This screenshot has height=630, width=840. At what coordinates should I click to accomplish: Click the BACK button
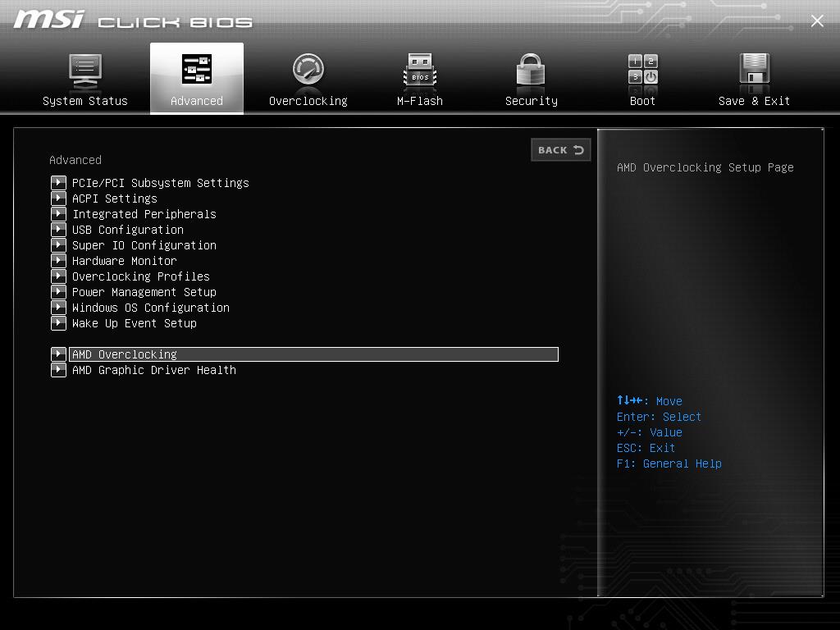coord(561,150)
